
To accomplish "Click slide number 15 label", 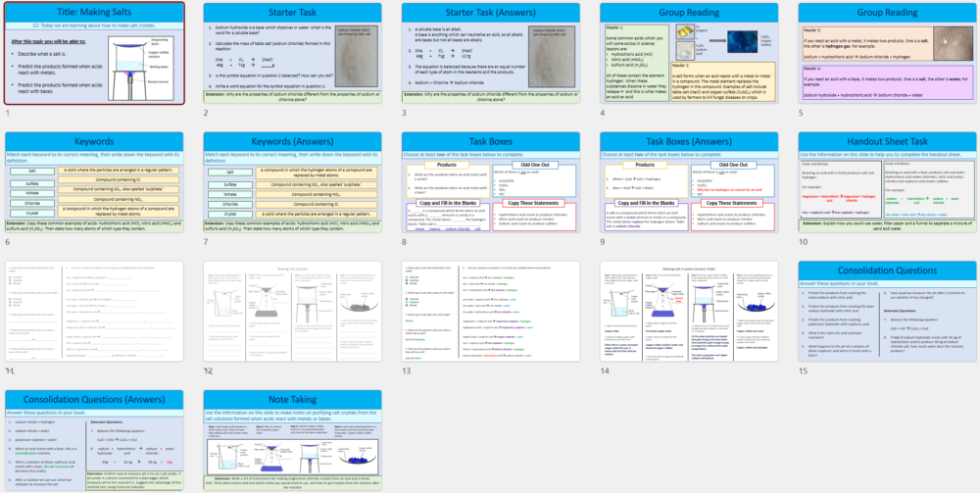I will 804,371.
